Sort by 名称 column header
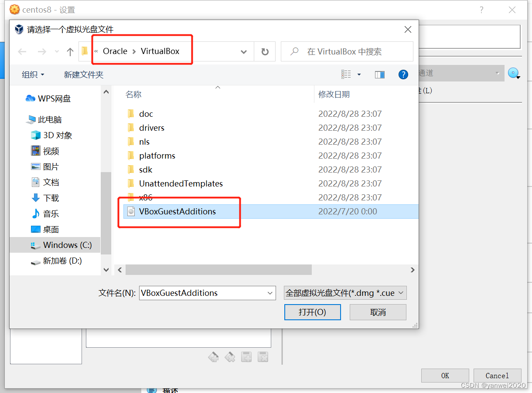 pos(133,94)
